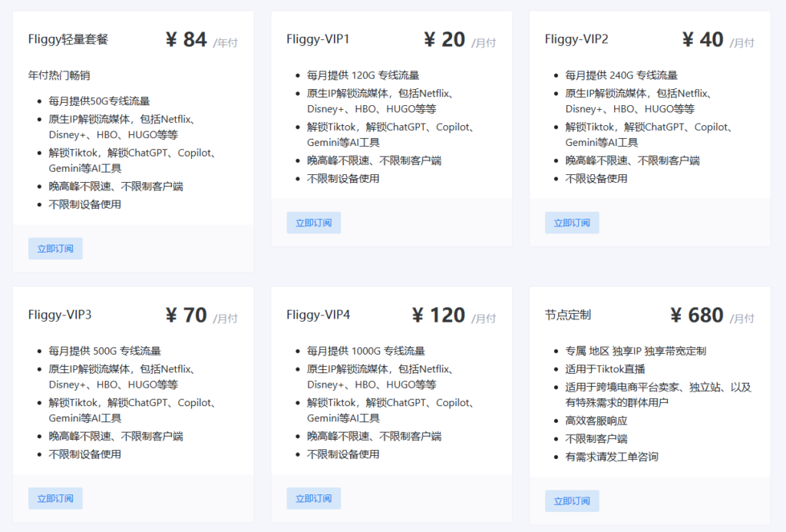Click 立即订阅 button for Fliggy-VIP4
Viewport: 786px width, 532px height.
(x=313, y=498)
